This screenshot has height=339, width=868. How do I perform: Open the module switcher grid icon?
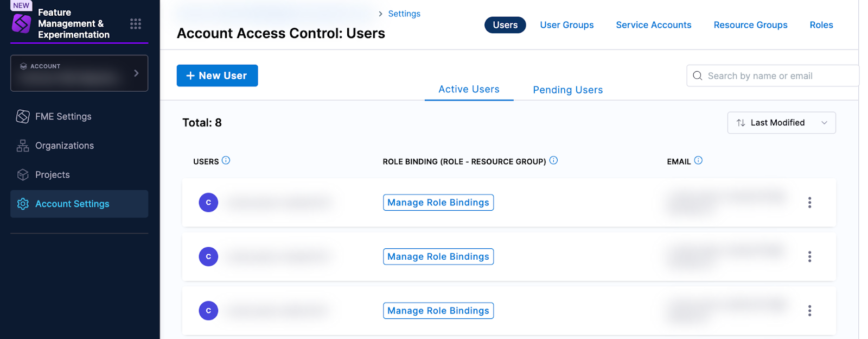(x=136, y=23)
